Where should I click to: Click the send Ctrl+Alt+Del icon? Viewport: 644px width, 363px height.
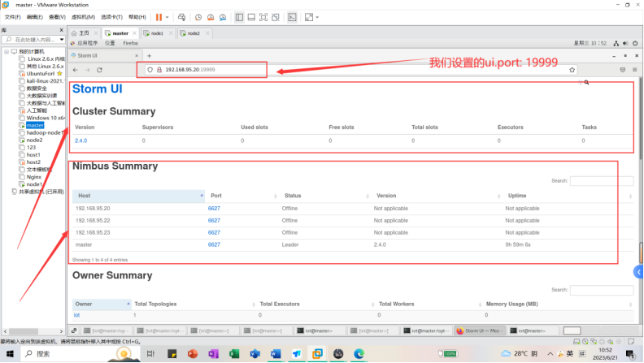point(181,17)
